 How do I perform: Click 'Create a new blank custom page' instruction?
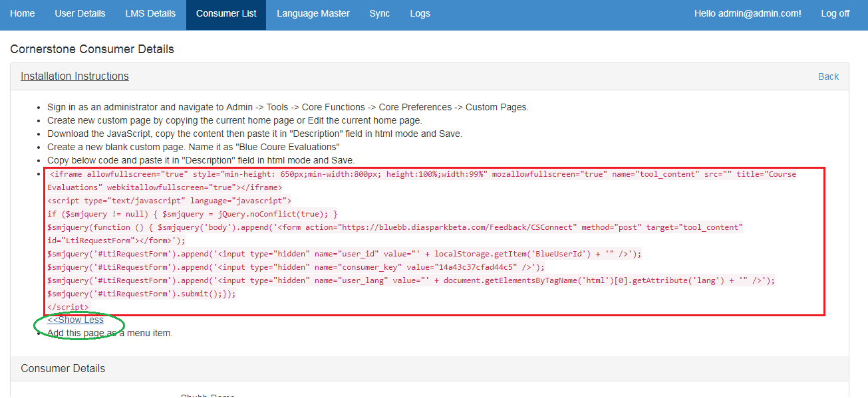click(194, 147)
